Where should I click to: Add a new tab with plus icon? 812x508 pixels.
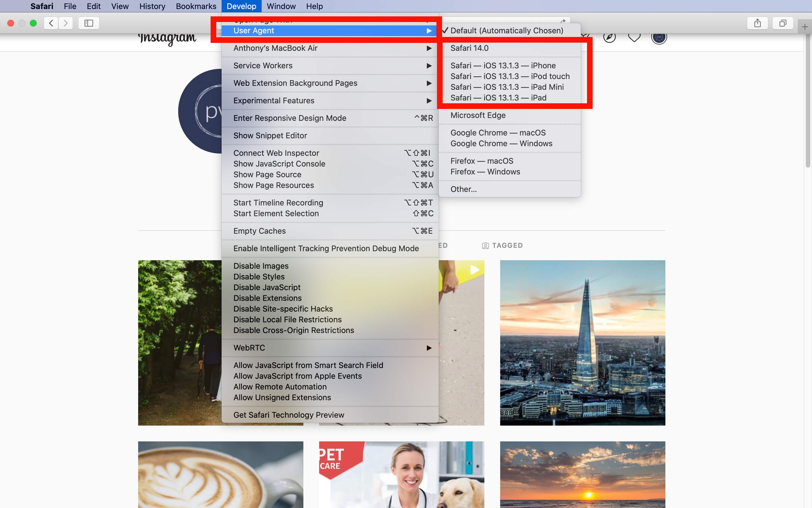(x=805, y=27)
